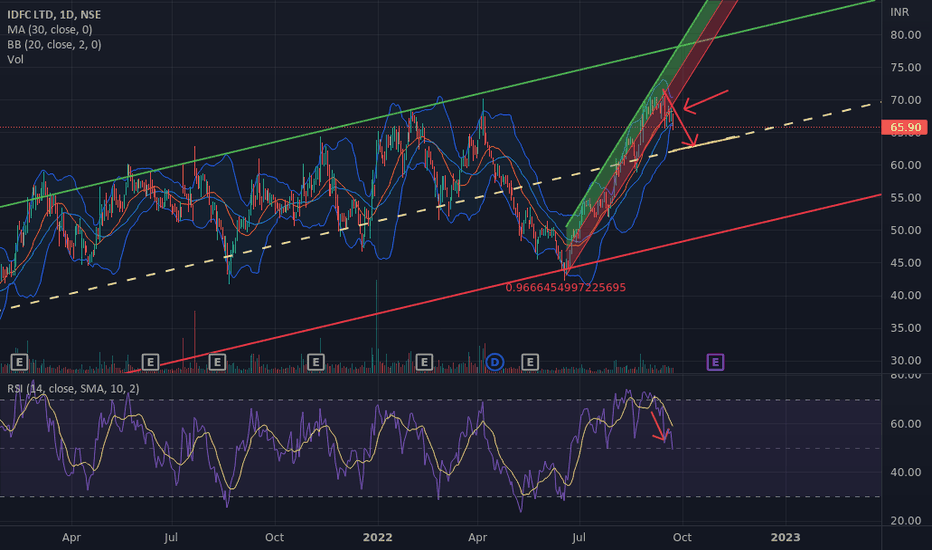This screenshot has width=932, height=550.
Task: Click the INR currency label
Action: [x=899, y=12]
